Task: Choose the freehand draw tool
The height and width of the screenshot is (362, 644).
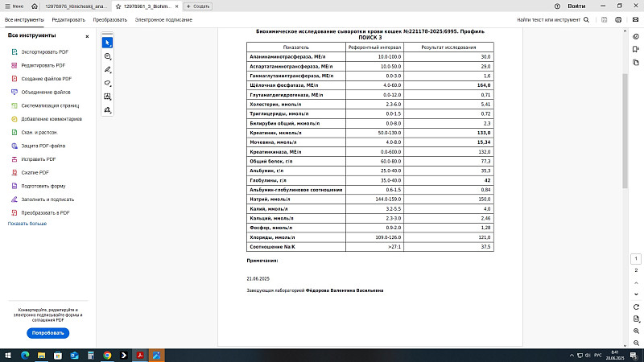Action: coord(107,84)
